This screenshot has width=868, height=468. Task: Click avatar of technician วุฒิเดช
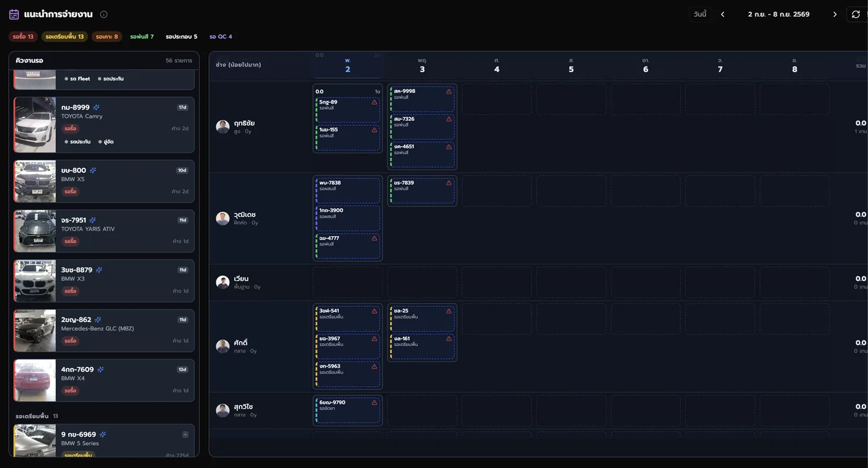(223, 218)
